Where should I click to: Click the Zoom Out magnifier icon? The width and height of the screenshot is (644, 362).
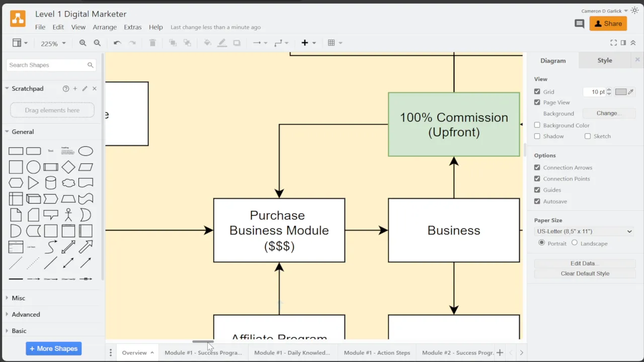click(97, 43)
